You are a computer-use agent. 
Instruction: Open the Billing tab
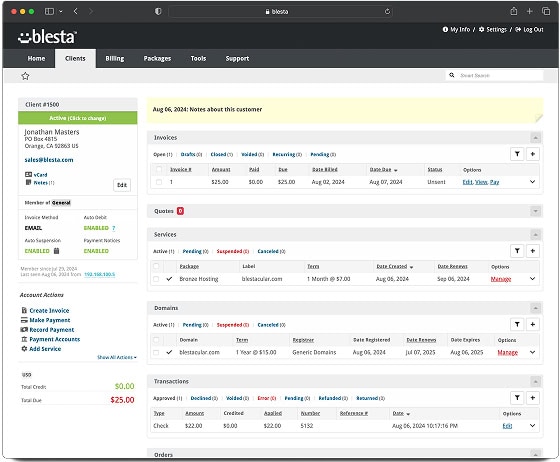(x=115, y=59)
